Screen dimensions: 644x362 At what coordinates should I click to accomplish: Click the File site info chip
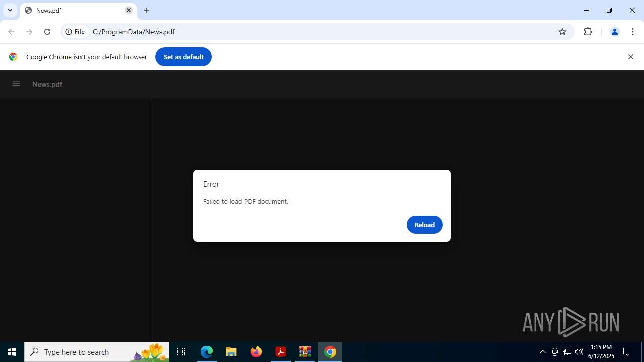(x=75, y=32)
